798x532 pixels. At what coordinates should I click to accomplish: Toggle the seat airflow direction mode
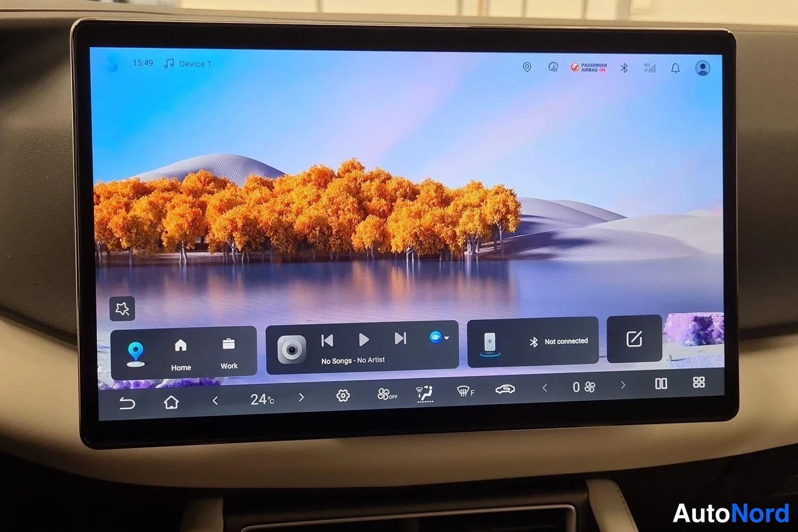click(x=425, y=394)
